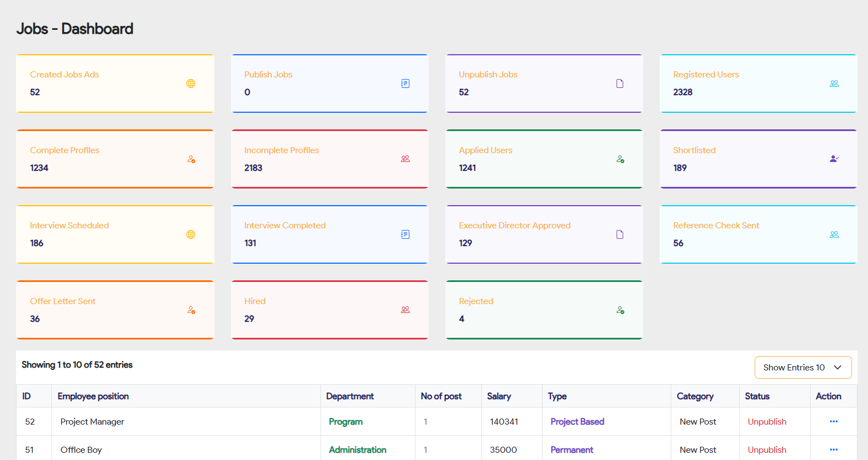Click the users icon in Hired card
The width and height of the screenshot is (868, 460).
[405, 310]
